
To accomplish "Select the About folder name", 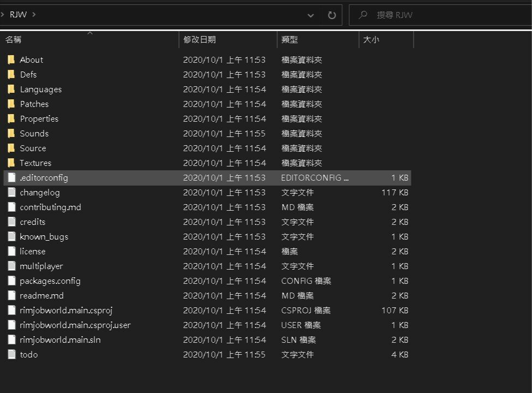I will 31,59.
